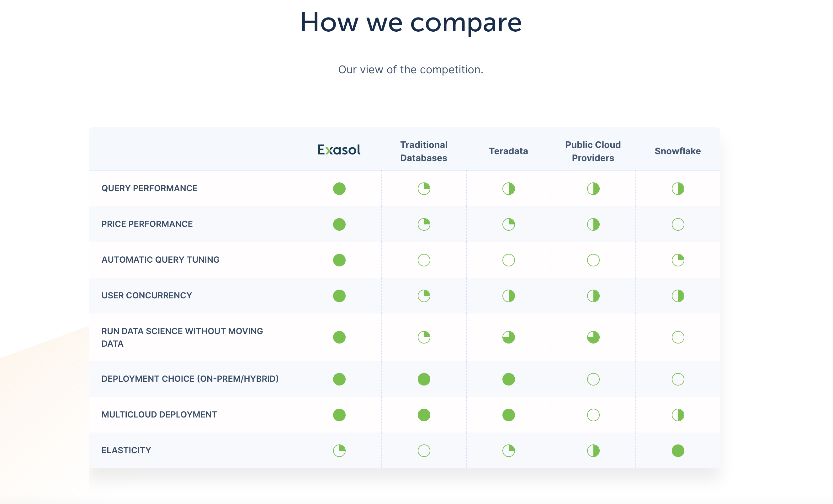Click Traditional Databases quarter circle for Query Performance
The width and height of the screenshot is (833, 504).
pos(424,188)
